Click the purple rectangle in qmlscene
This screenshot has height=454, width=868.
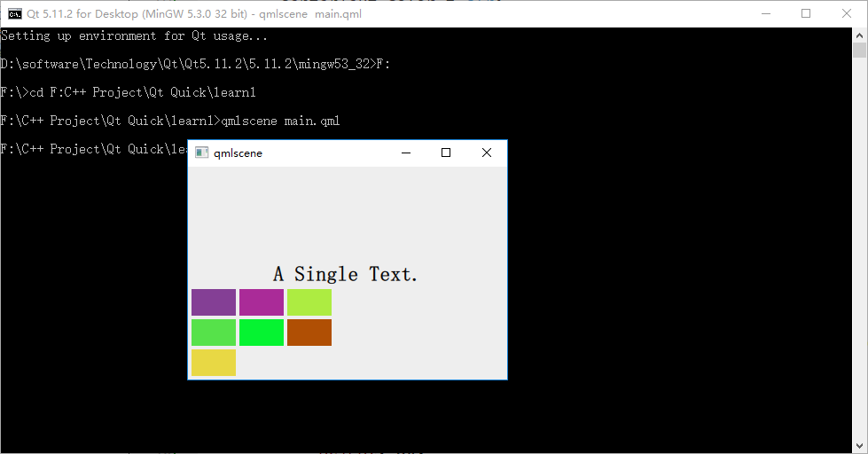(214, 302)
